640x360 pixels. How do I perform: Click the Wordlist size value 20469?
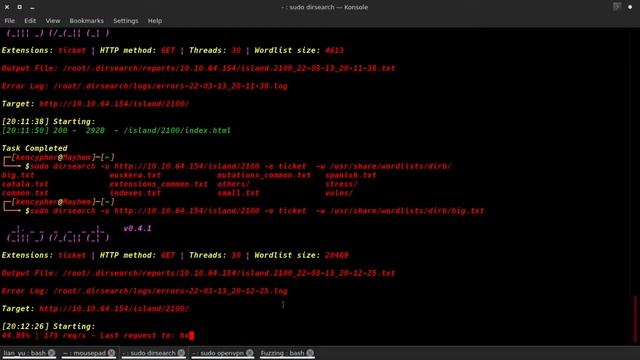(337, 255)
